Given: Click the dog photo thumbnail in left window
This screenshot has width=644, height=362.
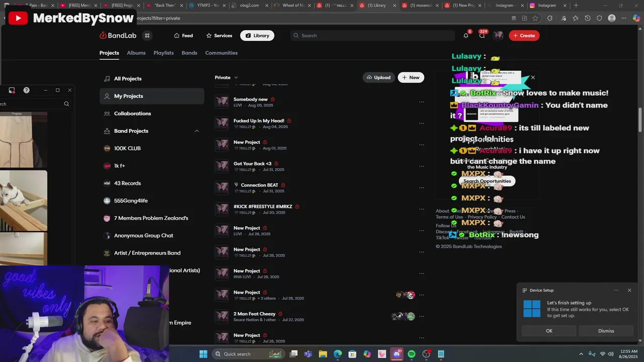Looking at the screenshot, I should pos(23,201).
